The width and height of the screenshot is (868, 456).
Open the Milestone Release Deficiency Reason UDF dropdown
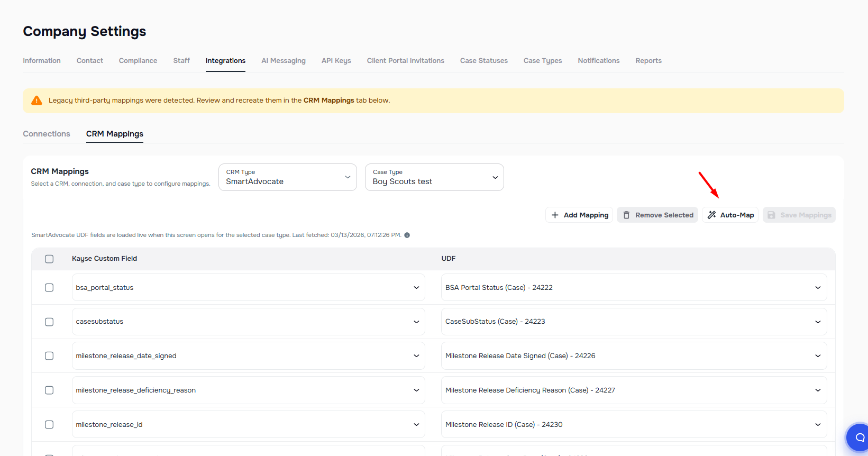(x=633, y=390)
